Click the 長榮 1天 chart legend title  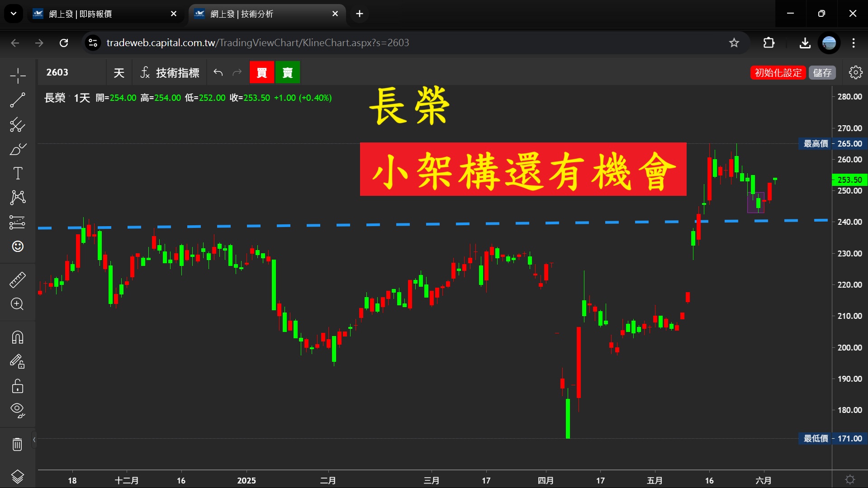click(x=67, y=98)
